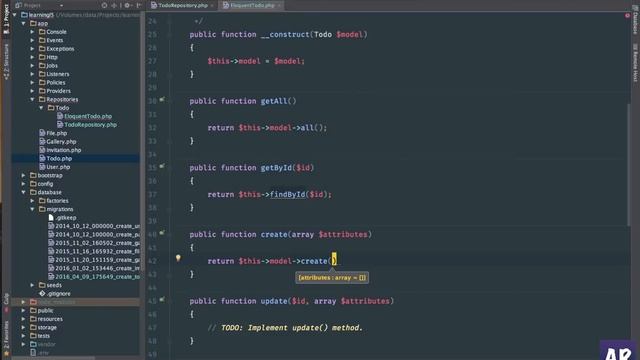Open EloquentTodo.php in project tree
Viewport: 640px width, 360px height.
pyautogui.click(x=88, y=116)
